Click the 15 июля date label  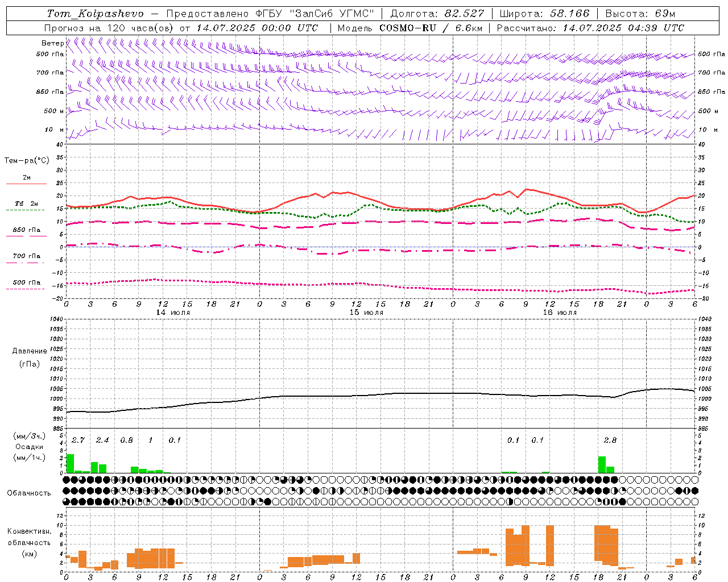pos(366,312)
